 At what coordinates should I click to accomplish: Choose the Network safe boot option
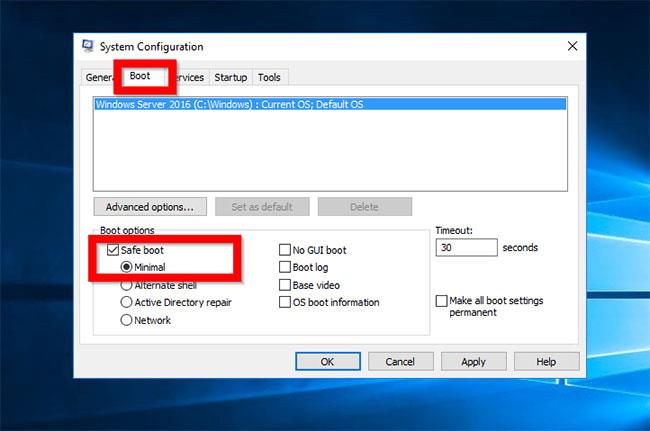[x=126, y=320]
